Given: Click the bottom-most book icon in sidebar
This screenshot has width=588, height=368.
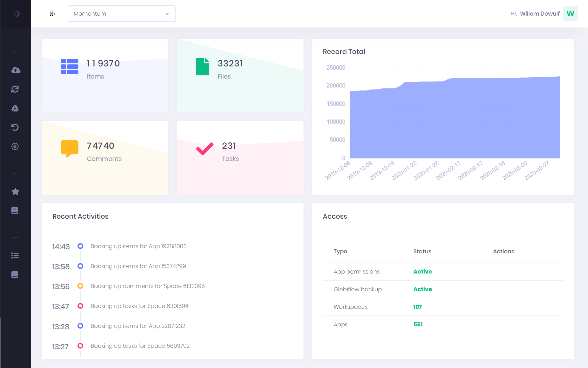Looking at the screenshot, I should coord(15,274).
